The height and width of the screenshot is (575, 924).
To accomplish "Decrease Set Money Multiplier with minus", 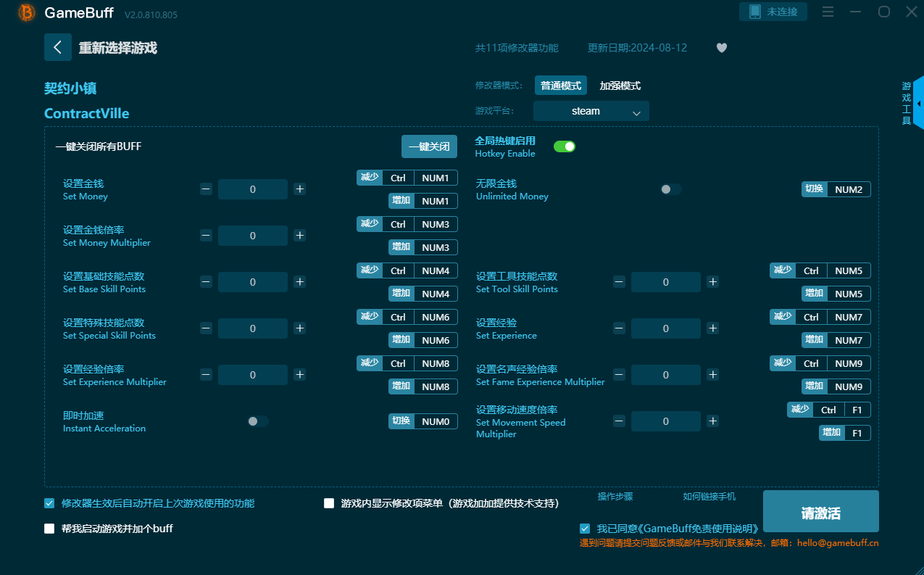I will 206,236.
